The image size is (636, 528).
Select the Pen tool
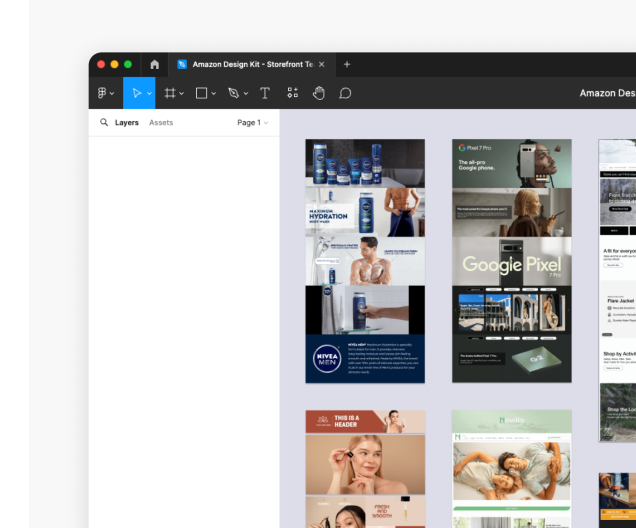(234, 93)
